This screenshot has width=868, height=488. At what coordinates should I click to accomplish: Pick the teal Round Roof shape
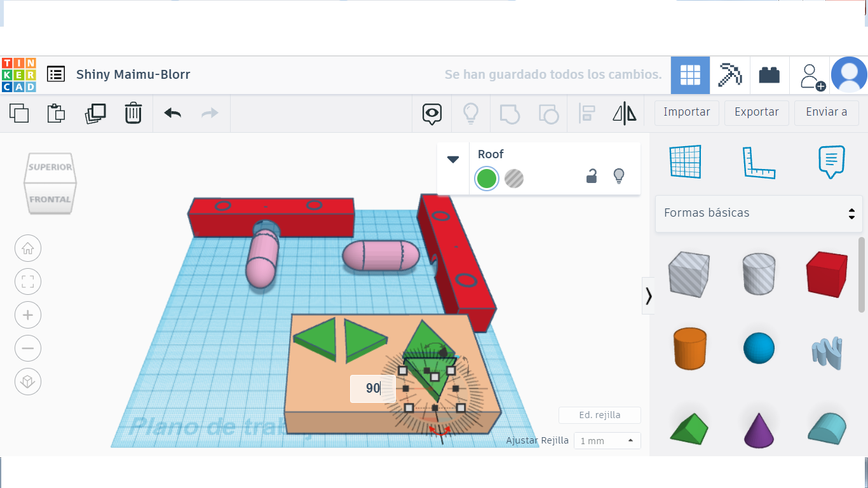[x=827, y=428]
